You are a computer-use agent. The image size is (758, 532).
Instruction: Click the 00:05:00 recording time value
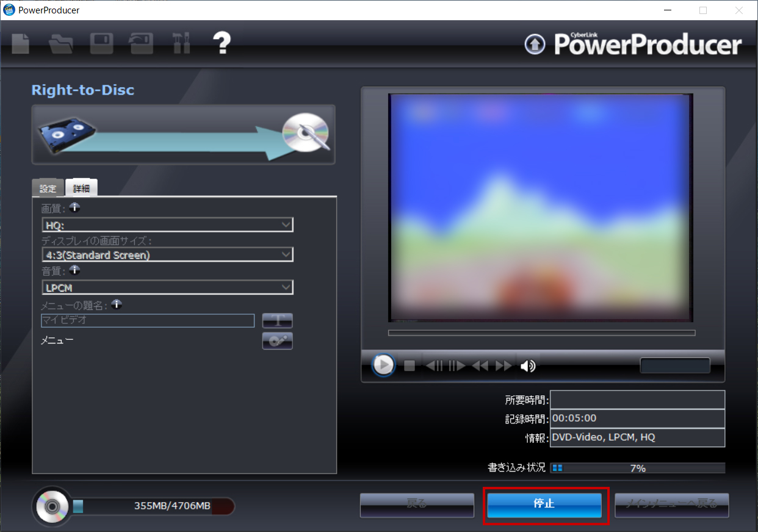click(574, 419)
